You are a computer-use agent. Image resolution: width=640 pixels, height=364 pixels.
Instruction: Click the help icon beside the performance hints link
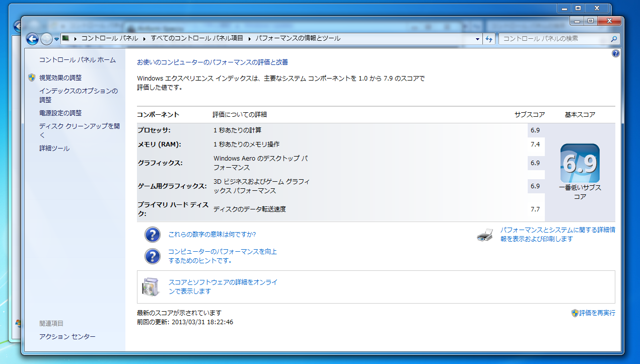[x=153, y=256]
